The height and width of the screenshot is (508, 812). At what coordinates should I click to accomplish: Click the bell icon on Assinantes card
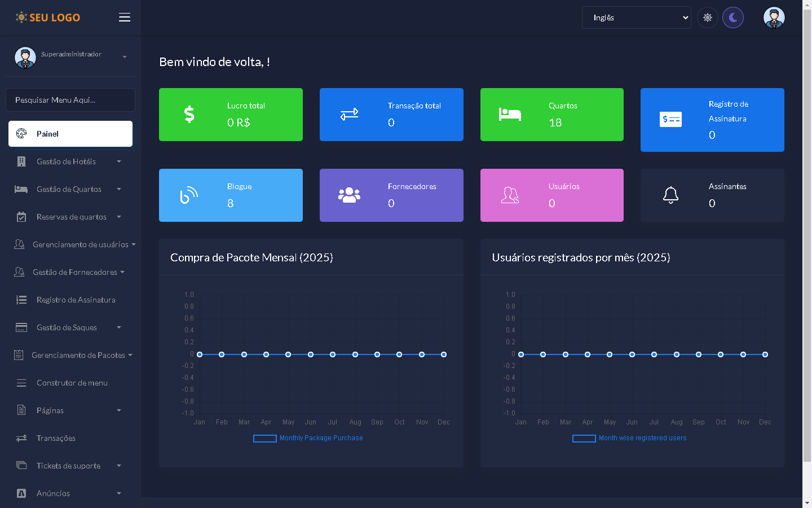point(670,195)
